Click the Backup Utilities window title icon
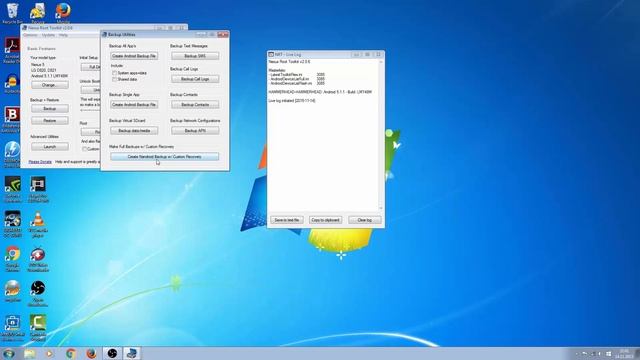The height and width of the screenshot is (360, 640). pos(104,35)
